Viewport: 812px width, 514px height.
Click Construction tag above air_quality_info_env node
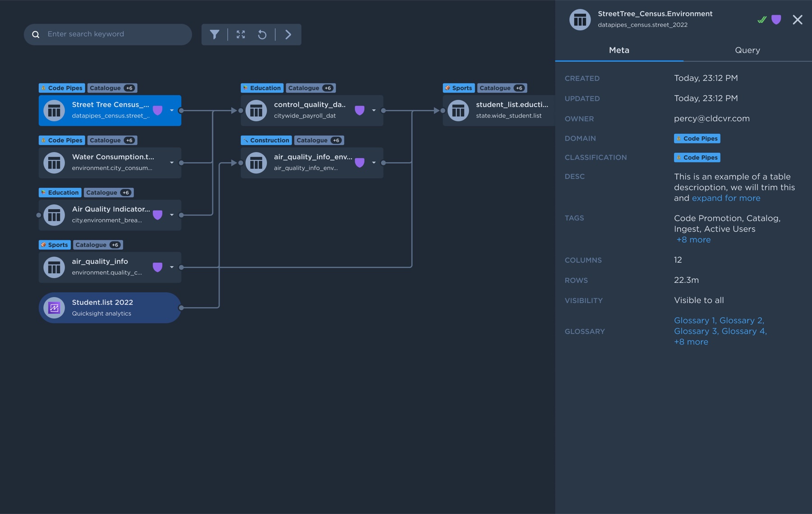(266, 140)
